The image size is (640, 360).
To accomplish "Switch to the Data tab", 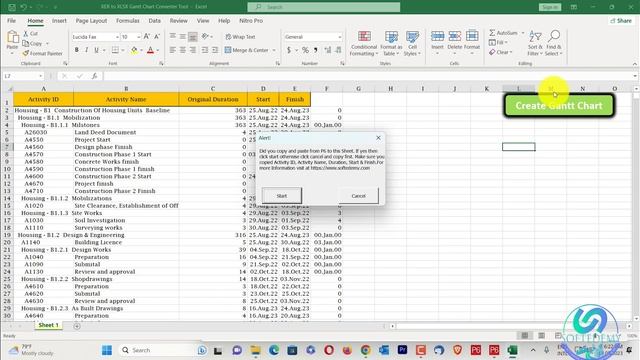I will [x=154, y=20].
